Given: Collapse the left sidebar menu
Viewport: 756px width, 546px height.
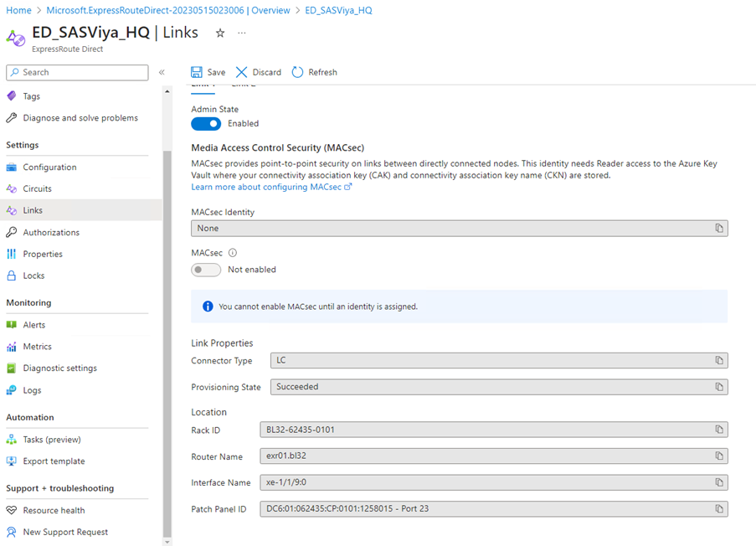Looking at the screenshot, I should [162, 73].
